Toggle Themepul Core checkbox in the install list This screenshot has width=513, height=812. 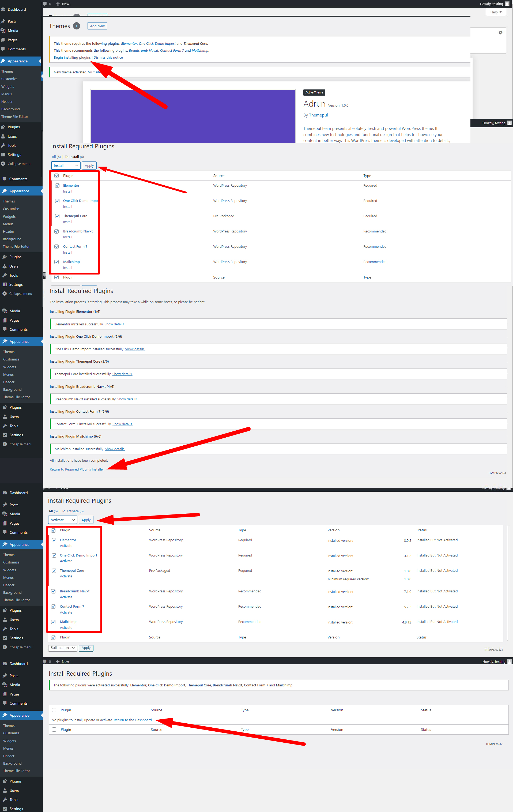tap(57, 216)
